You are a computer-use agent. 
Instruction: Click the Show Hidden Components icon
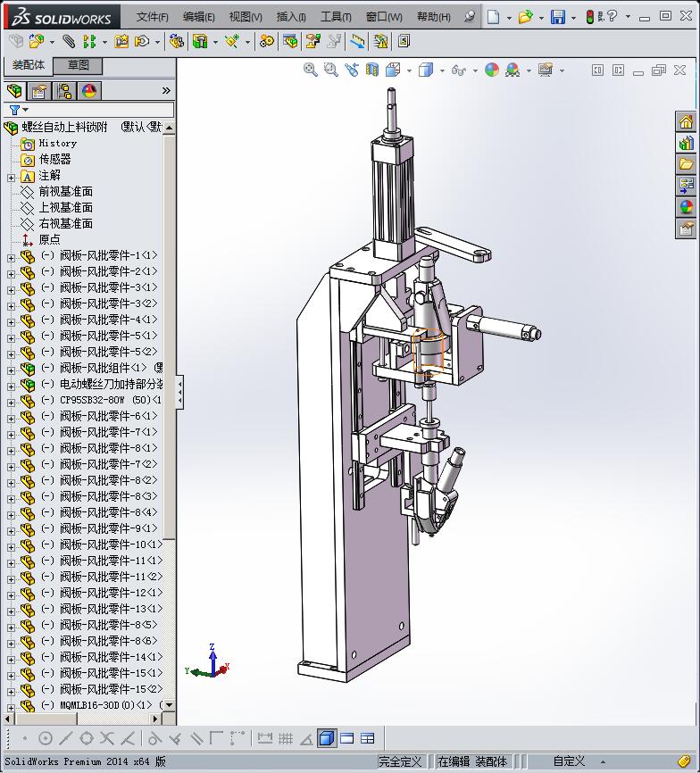coord(177,41)
